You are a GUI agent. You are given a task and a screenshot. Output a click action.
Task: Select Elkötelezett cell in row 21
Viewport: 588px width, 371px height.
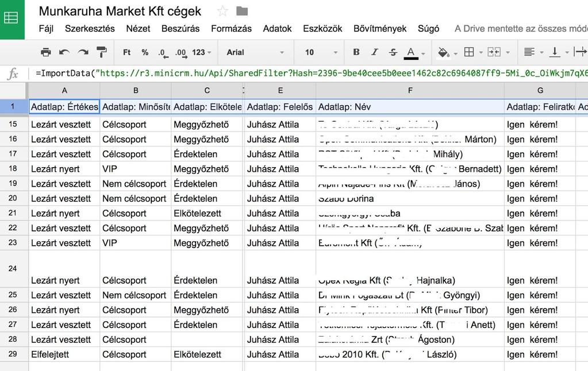(207, 214)
